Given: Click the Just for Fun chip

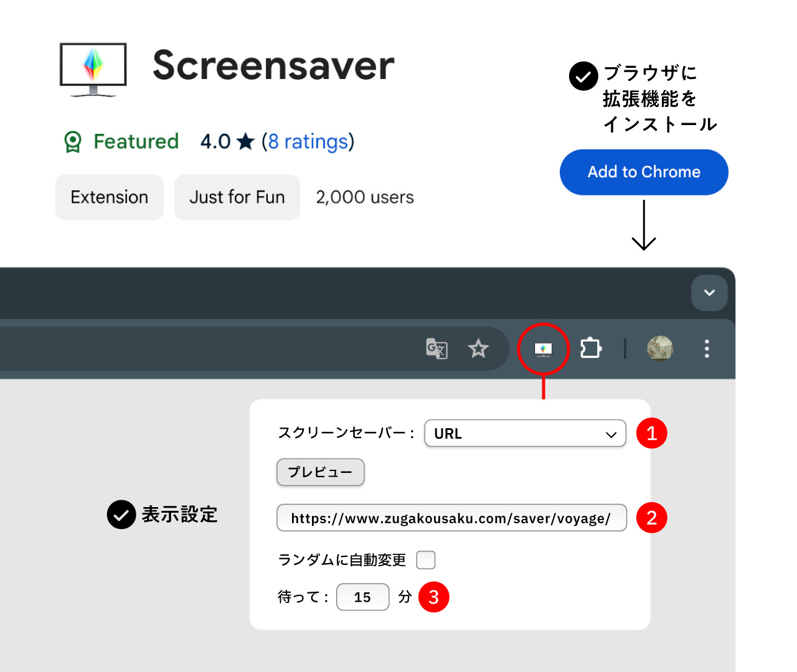Looking at the screenshot, I should tap(237, 197).
